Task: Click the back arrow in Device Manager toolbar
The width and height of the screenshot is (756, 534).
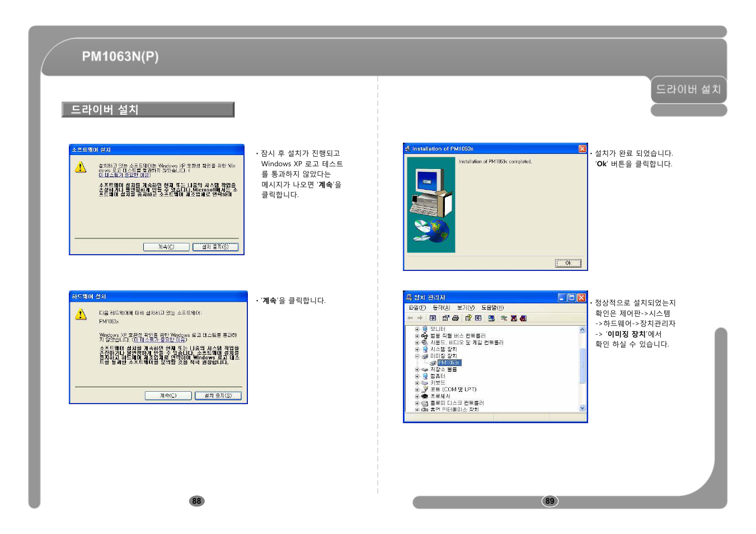Action: point(410,318)
